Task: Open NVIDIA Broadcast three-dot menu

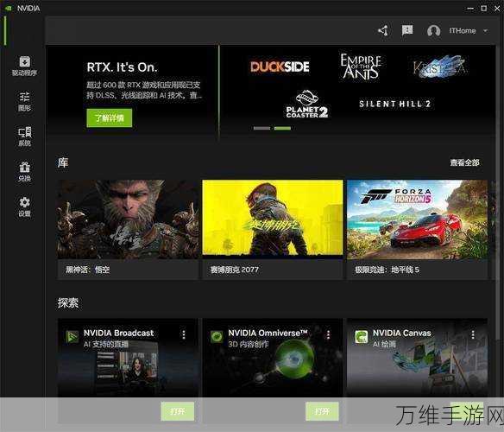Action: click(x=184, y=334)
